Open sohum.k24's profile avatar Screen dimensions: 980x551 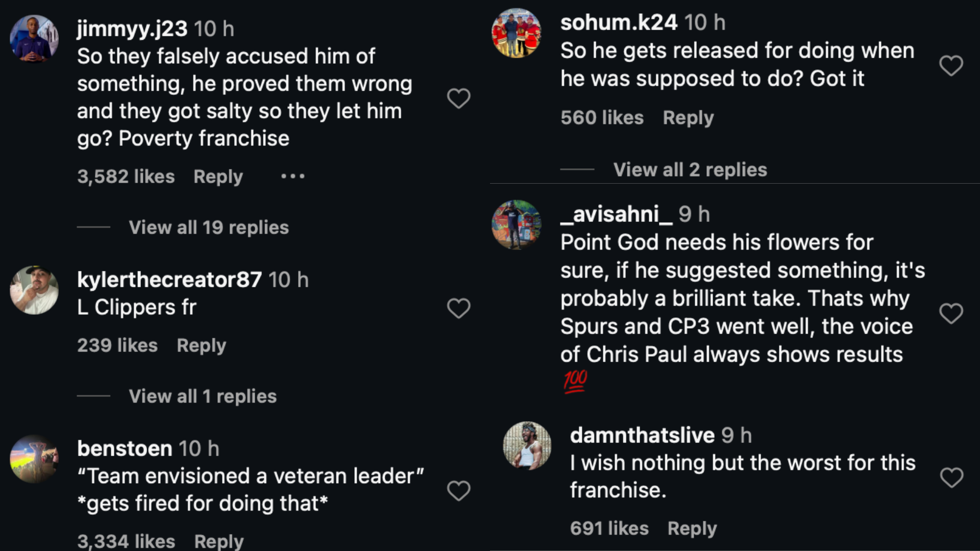point(516,33)
